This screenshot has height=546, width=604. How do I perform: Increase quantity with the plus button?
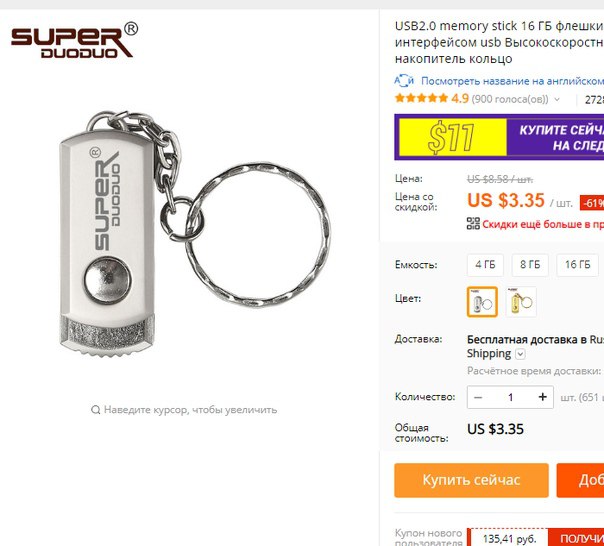543,397
